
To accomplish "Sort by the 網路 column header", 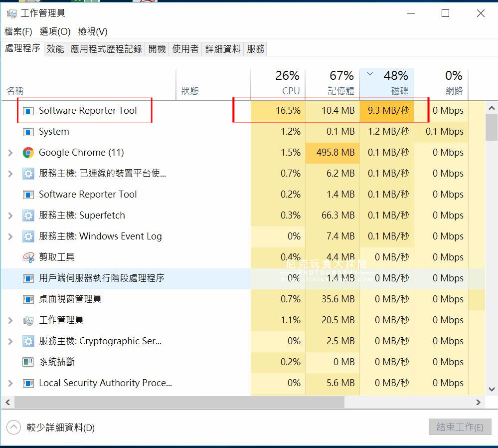I will point(441,83).
